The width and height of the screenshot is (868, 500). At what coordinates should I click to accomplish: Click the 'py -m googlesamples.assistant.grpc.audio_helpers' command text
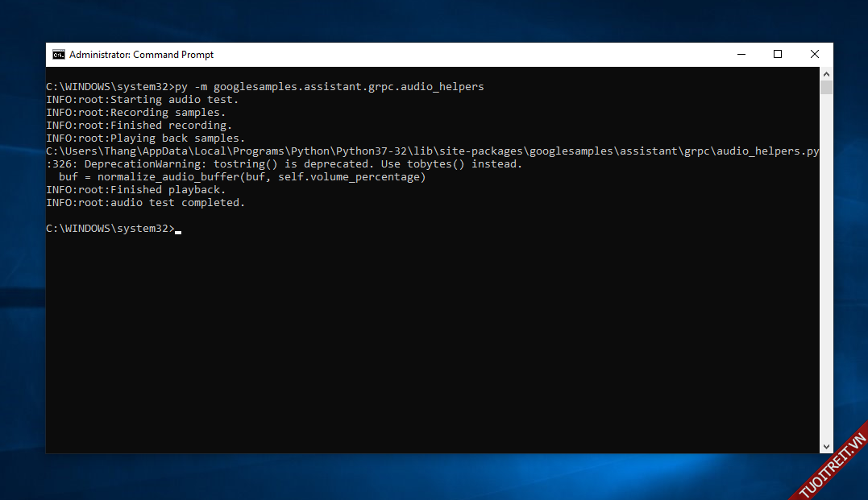pos(329,87)
